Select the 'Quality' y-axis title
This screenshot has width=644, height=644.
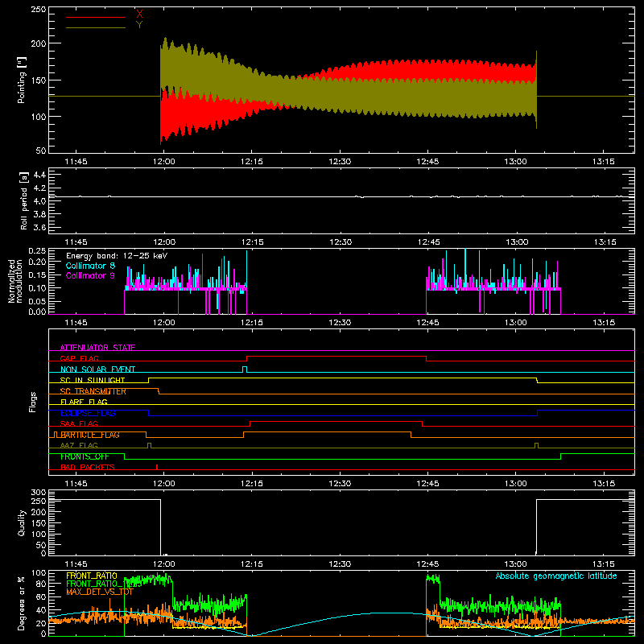22,522
